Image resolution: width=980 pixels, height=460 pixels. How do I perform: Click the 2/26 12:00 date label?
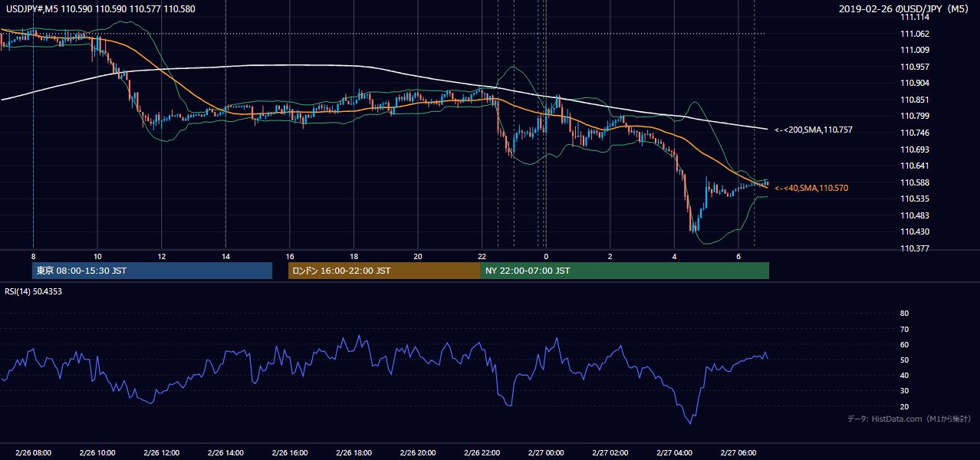[x=161, y=453]
